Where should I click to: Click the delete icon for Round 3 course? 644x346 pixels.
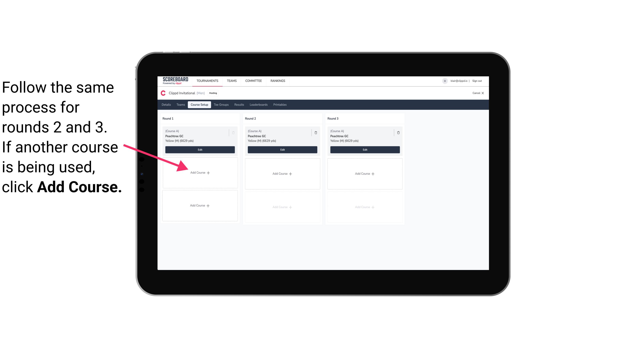coord(397,132)
